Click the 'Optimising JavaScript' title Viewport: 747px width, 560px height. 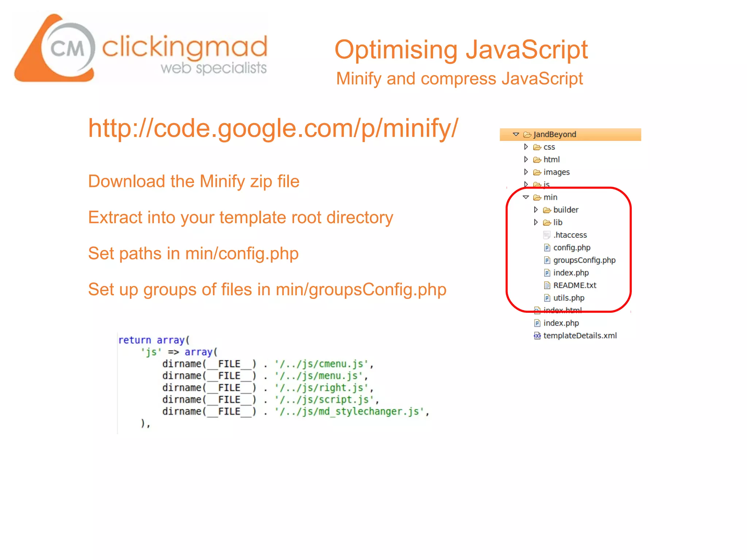(x=461, y=49)
